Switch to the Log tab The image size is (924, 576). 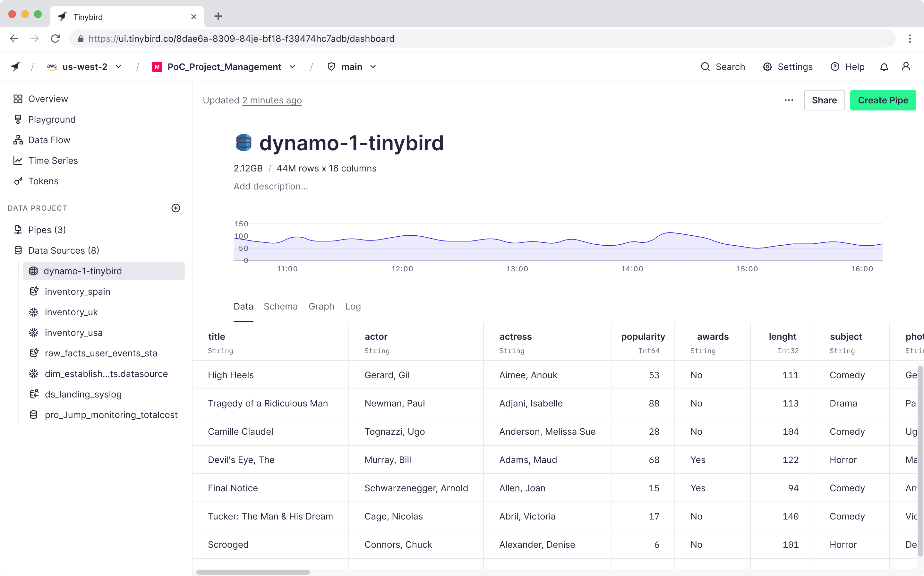pos(353,306)
